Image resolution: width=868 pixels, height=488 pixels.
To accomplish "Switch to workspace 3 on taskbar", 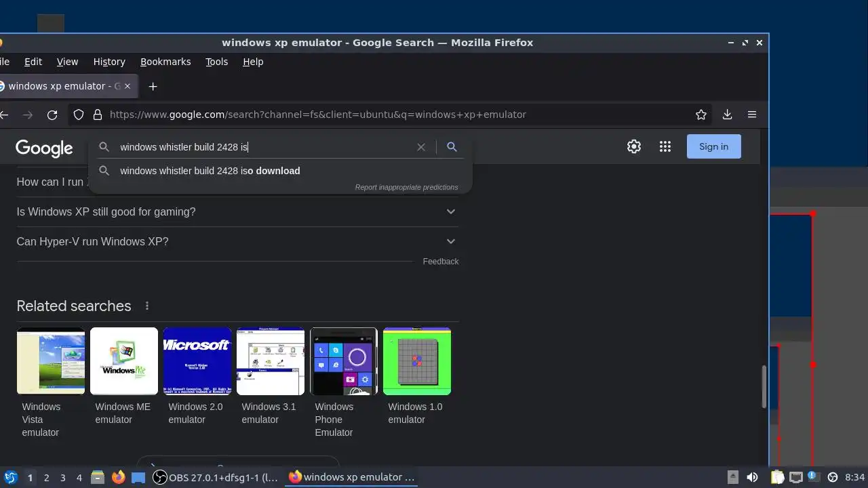I will coord(62,477).
